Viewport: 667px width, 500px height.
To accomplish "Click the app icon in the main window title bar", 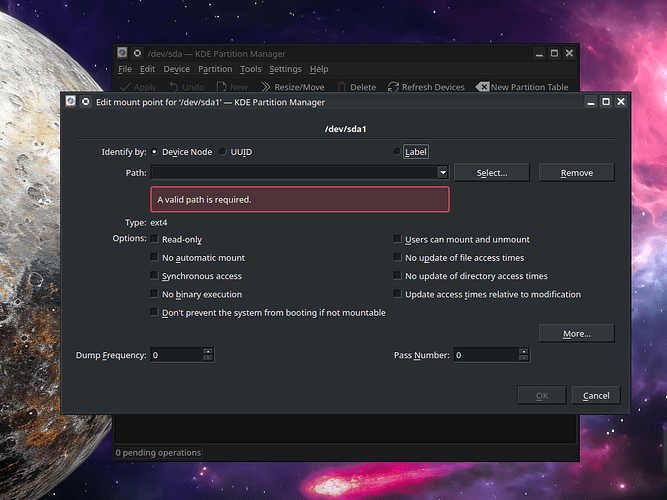I will point(122,53).
